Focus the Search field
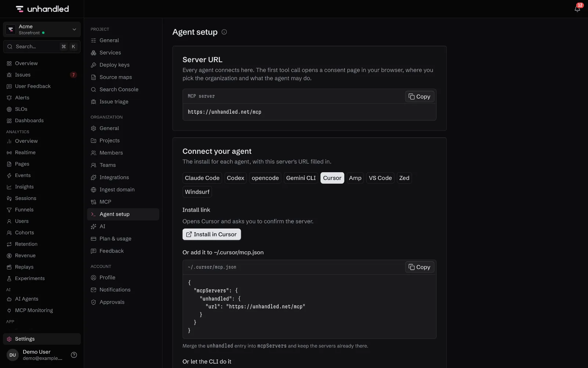The height and width of the screenshot is (368, 588). [42, 47]
